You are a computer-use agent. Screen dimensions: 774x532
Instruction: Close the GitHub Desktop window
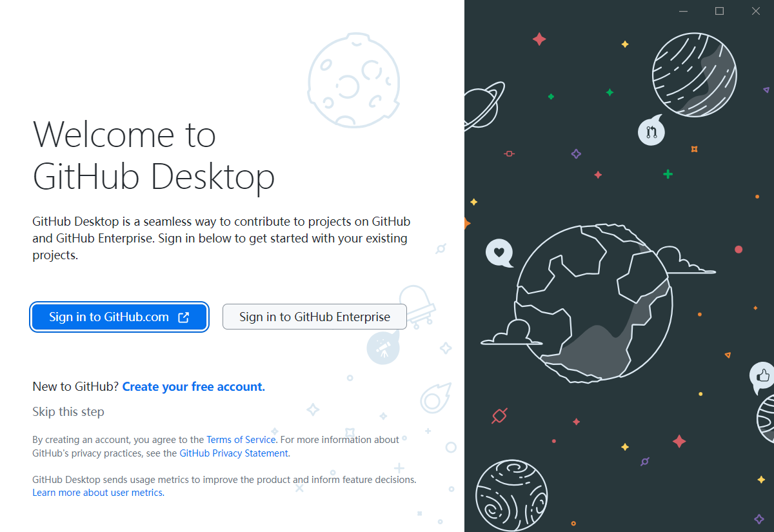coord(756,11)
